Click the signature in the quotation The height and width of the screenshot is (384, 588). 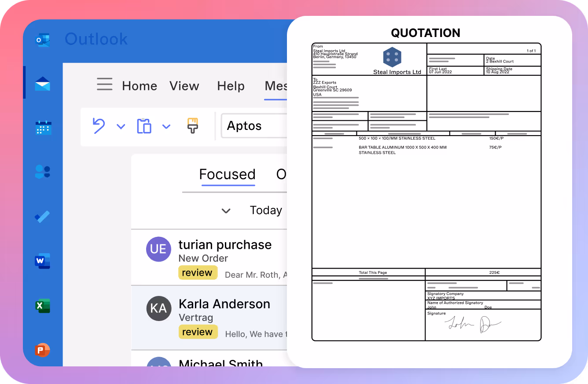(x=473, y=325)
